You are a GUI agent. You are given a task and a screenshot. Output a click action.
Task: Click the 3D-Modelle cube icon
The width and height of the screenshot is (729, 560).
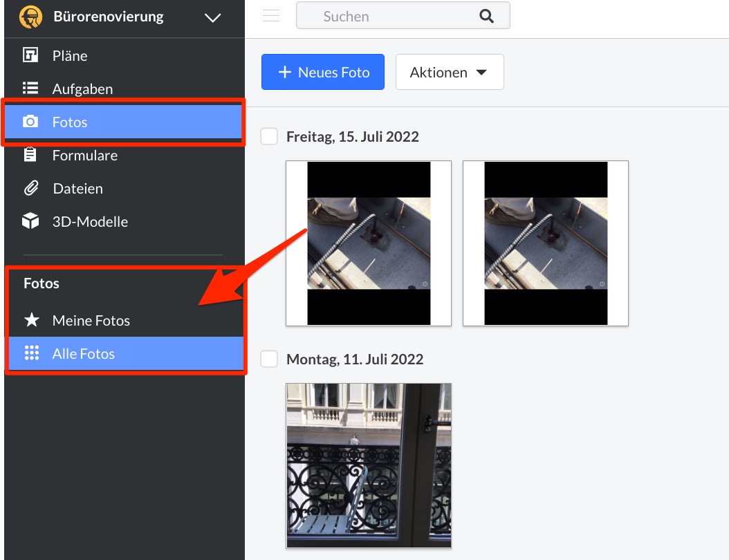point(30,221)
